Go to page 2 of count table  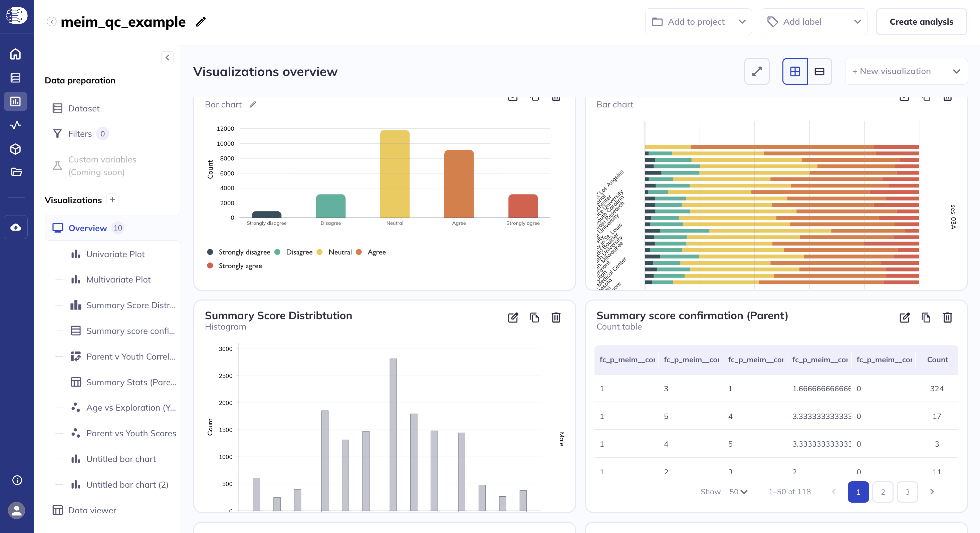(x=883, y=492)
